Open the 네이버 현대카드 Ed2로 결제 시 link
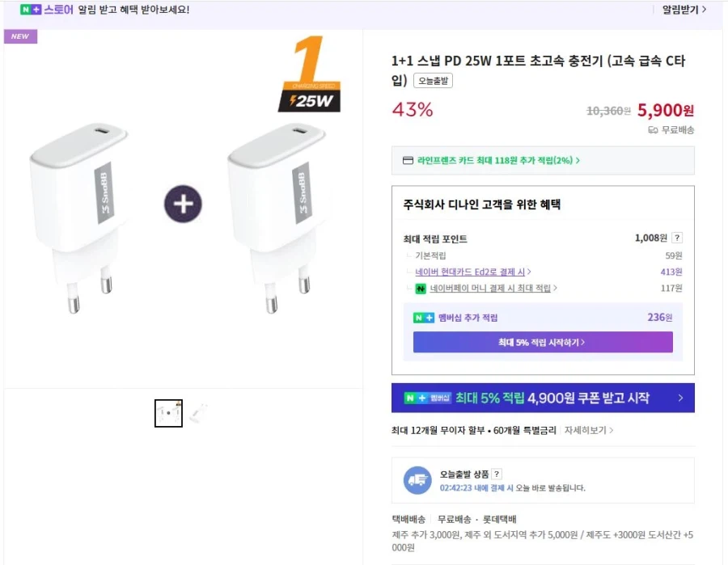This screenshot has height=565, width=728. tap(473, 272)
